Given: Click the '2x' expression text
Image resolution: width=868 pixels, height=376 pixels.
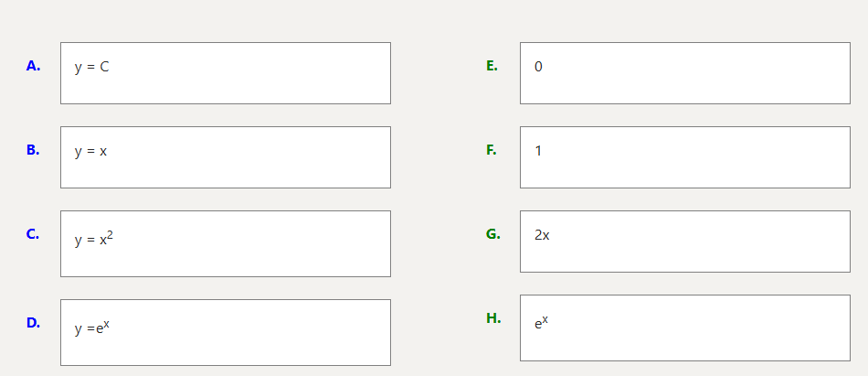Looking at the screenshot, I should [542, 235].
